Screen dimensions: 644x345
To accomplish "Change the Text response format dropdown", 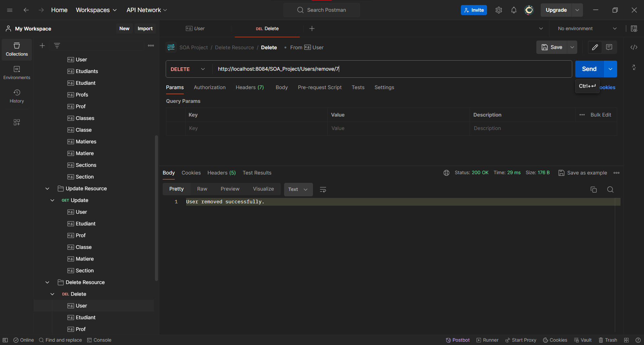I will coord(298,189).
